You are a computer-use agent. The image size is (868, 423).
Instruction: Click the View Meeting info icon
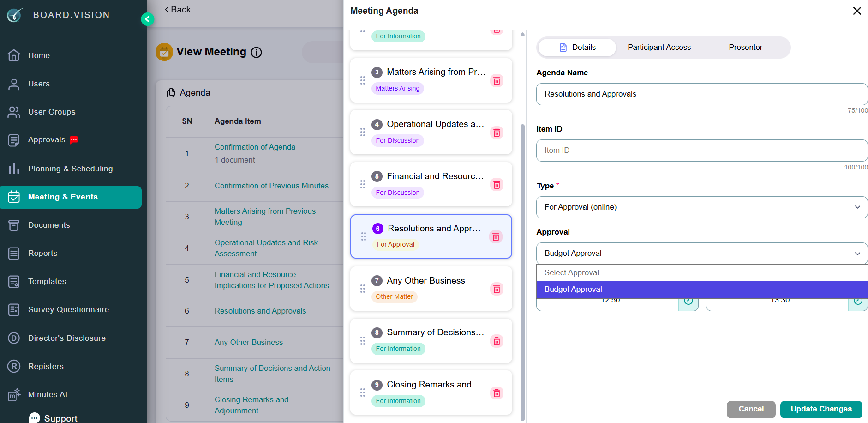click(x=257, y=52)
